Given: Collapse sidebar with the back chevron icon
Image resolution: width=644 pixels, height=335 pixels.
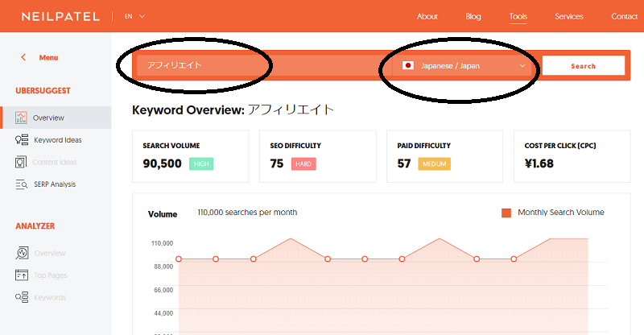Looking at the screenshot, I should click(23, 57).
